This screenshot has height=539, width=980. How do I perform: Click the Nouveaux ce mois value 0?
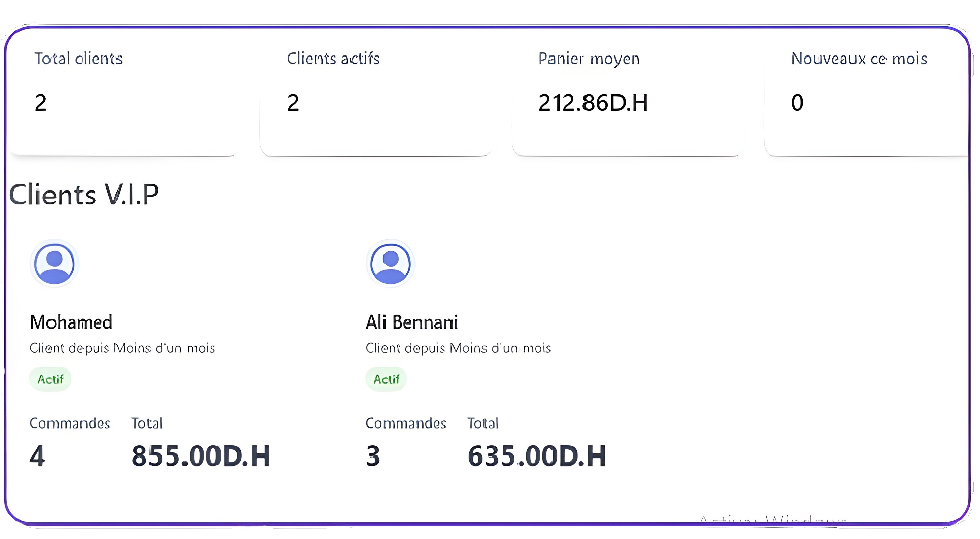click(797, 103)
